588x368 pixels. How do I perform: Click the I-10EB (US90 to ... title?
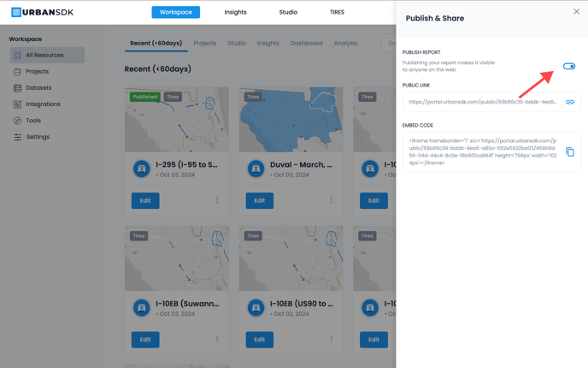302,304
